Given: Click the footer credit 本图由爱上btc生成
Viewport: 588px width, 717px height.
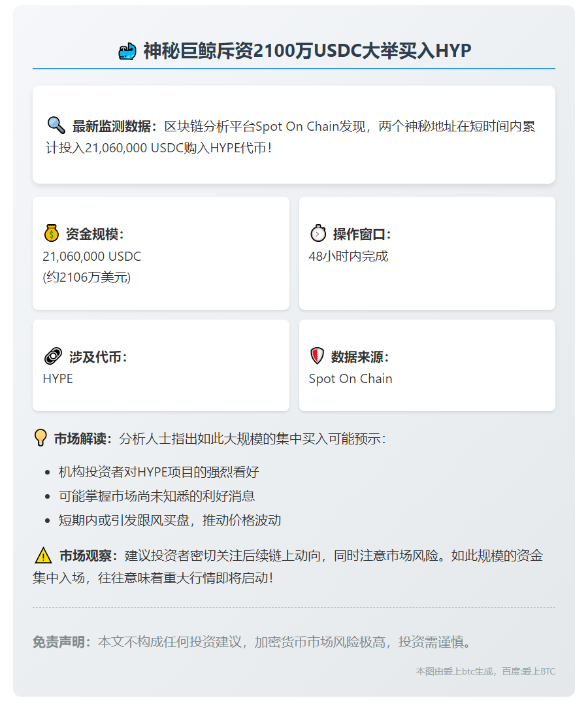Looking at the screenshot, I should (455, 671).
